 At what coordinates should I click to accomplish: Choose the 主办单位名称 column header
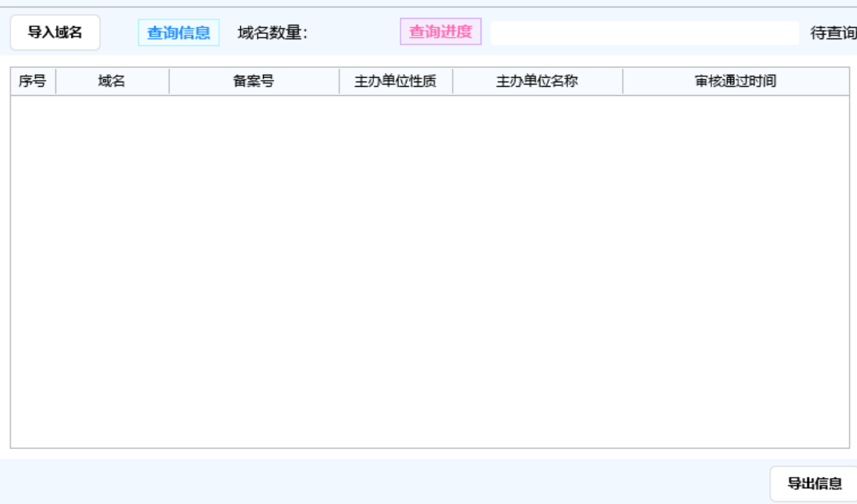[x=537, y=82]
